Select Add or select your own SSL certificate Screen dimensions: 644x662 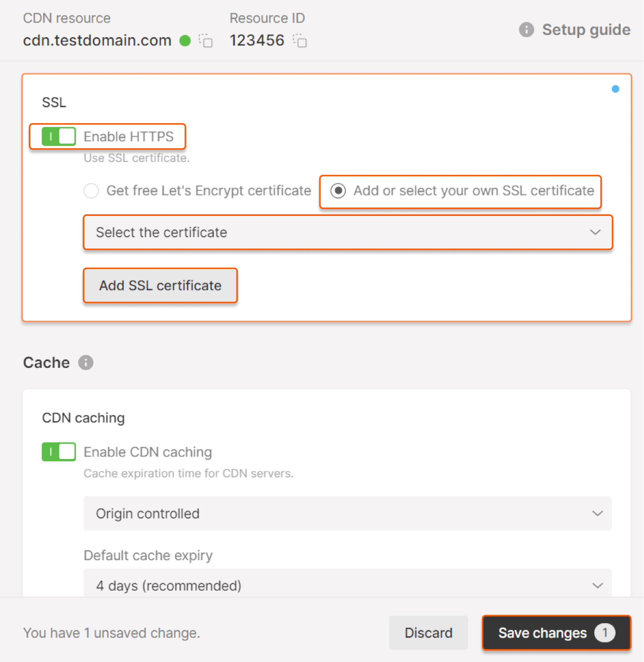338,191
